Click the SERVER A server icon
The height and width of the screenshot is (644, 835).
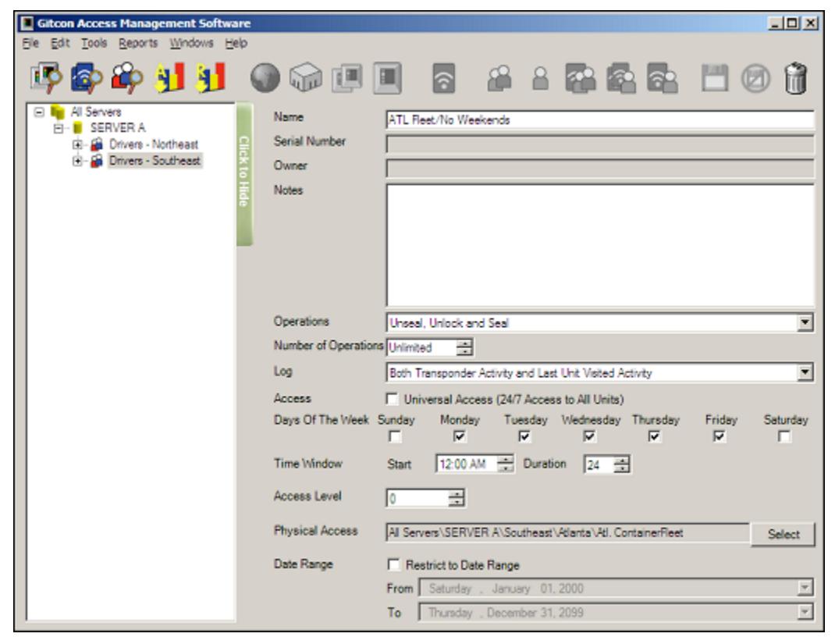pos(78,128)
